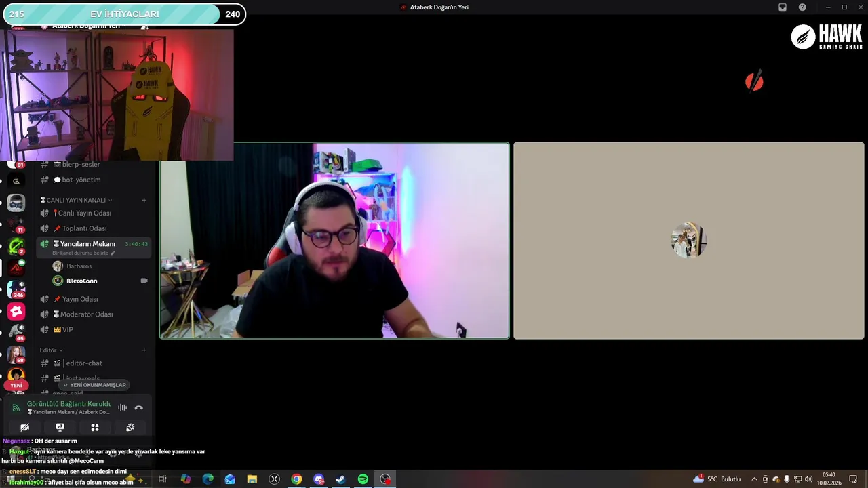This screenshot has height=488, width=868.
Task: Turn camera on in voice controls
Action: (x=24, y=427)
